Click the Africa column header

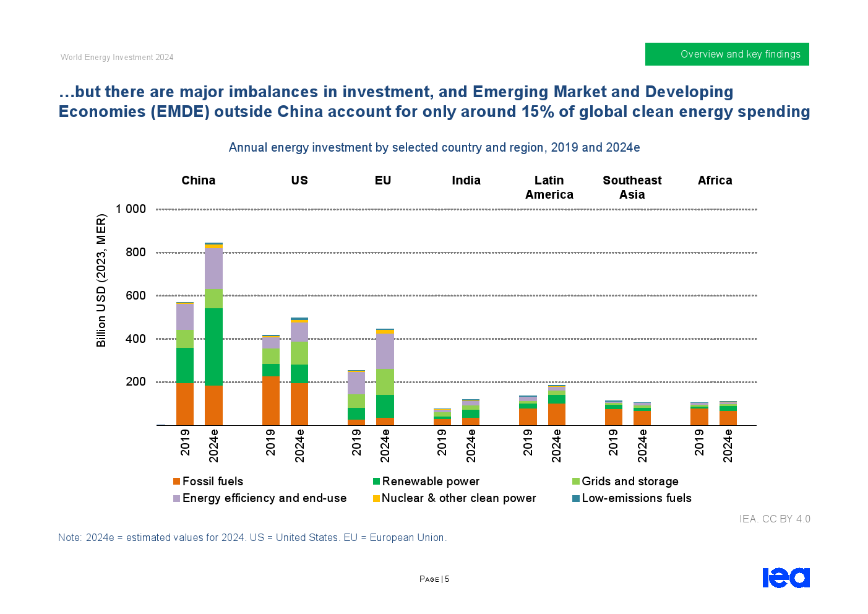point(715,180)
